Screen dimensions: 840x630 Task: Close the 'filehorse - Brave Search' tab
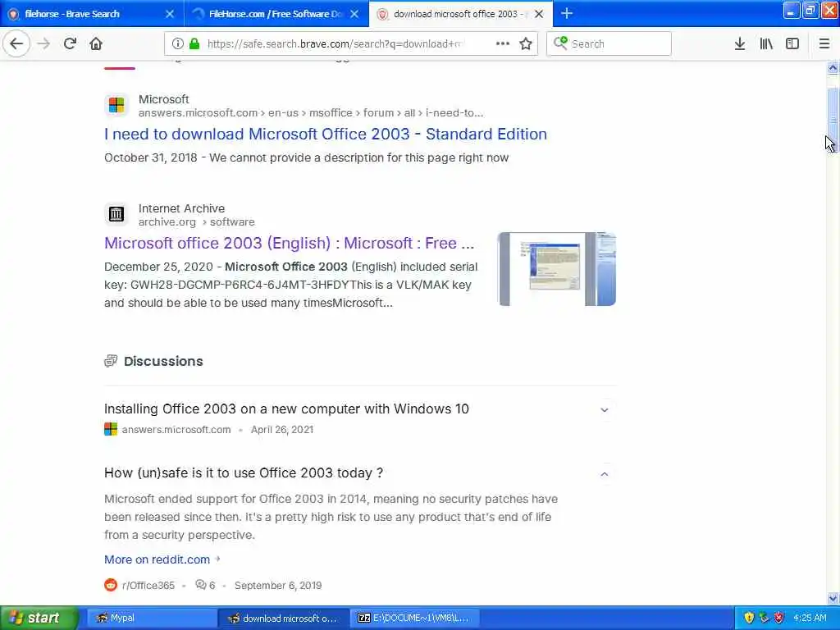coord(170,14)
